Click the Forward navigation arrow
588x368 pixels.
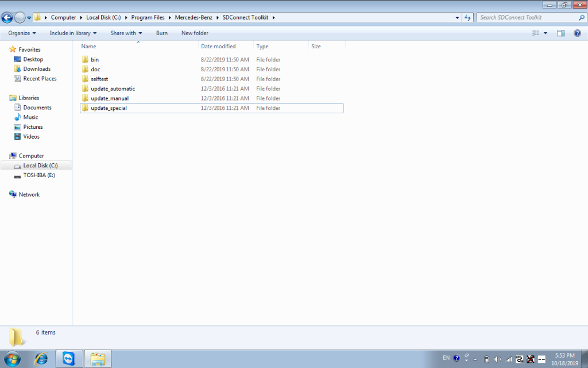[x=20, y=17]
